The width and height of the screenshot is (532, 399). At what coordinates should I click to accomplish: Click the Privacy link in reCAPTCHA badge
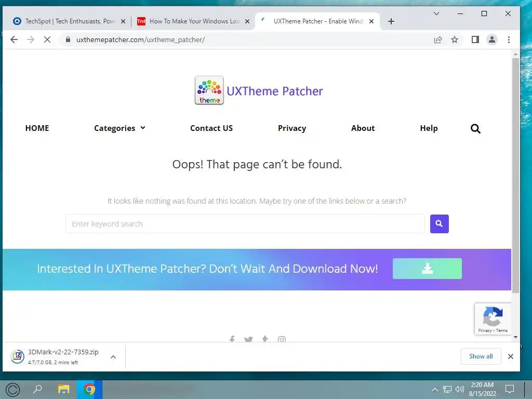point(485,330)
